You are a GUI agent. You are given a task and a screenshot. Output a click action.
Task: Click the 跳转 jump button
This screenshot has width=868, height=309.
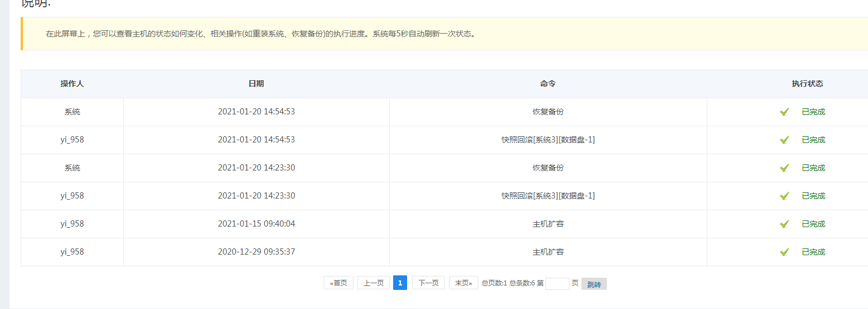coord(594,284)
